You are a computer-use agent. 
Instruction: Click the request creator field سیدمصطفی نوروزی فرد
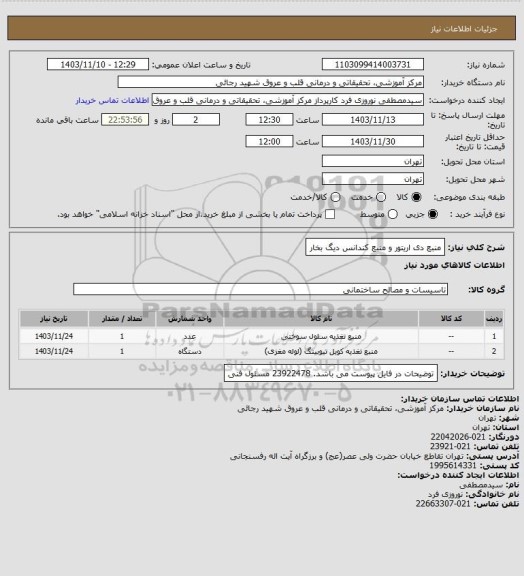(288, 100)
